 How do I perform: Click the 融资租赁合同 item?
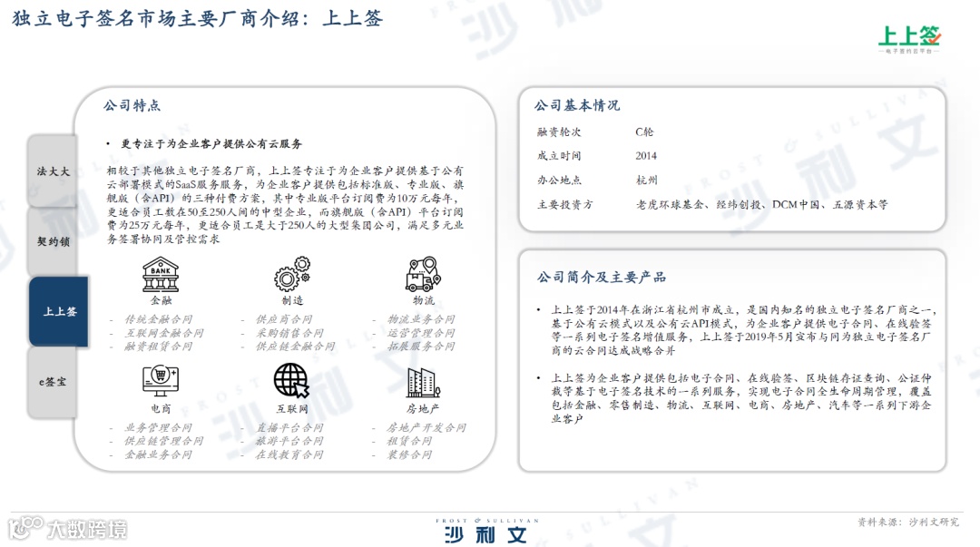point(158,347)
